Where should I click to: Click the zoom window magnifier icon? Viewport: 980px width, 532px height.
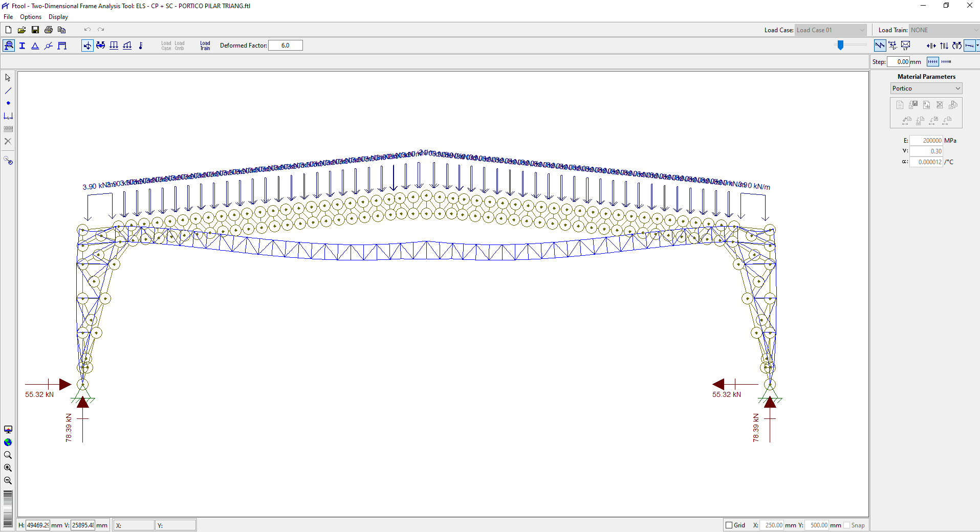click(8, 455)
